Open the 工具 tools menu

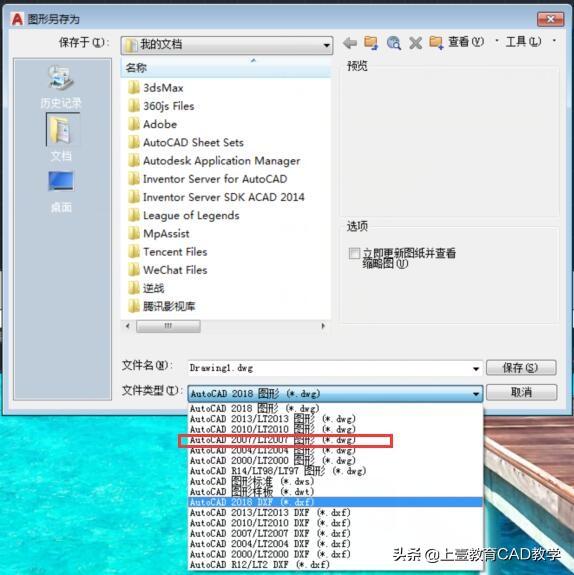(x=523, y=42)
